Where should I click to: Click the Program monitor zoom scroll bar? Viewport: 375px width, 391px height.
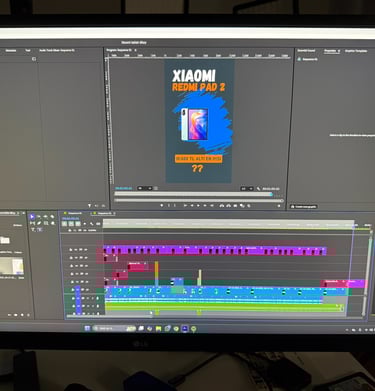click(199, 200)
